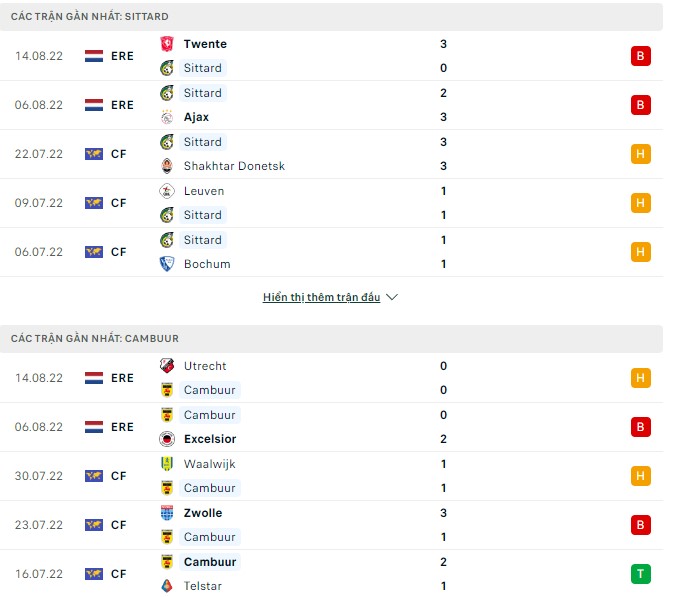Screen dimensions: 673x597
Task: Click the Shakhtar Donetsk team crest
Action: click(167, 166)
